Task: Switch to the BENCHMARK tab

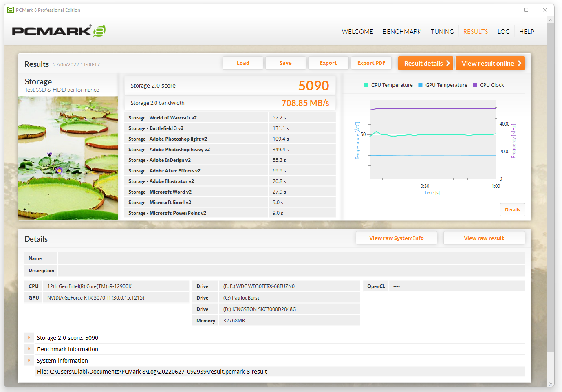Action: click(x=402, y=32)
